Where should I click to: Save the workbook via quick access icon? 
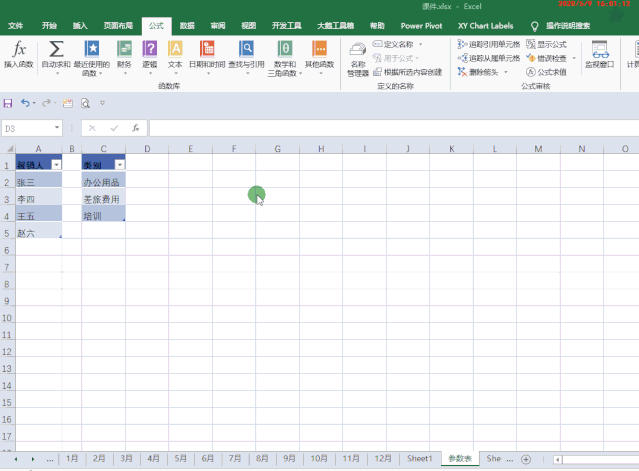[8, 103]
